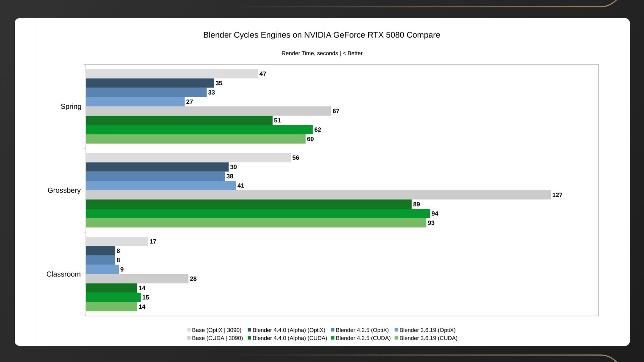Click the Classroom bar labeled 28
The height and width of the screenshot is (362, 644).
pyautogui.click(x=137, y=279)
